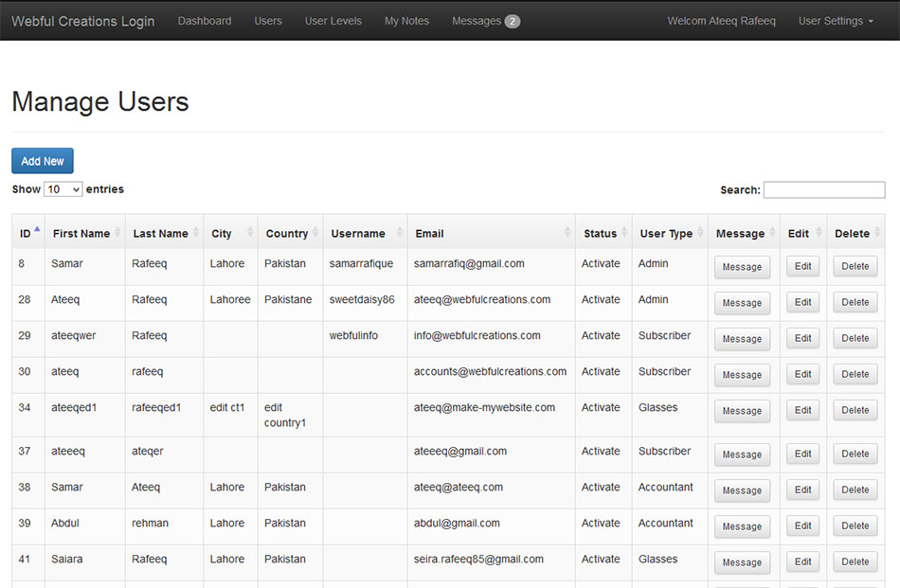
Task: Open My Notes in navbar
Action: pos(406,21)
